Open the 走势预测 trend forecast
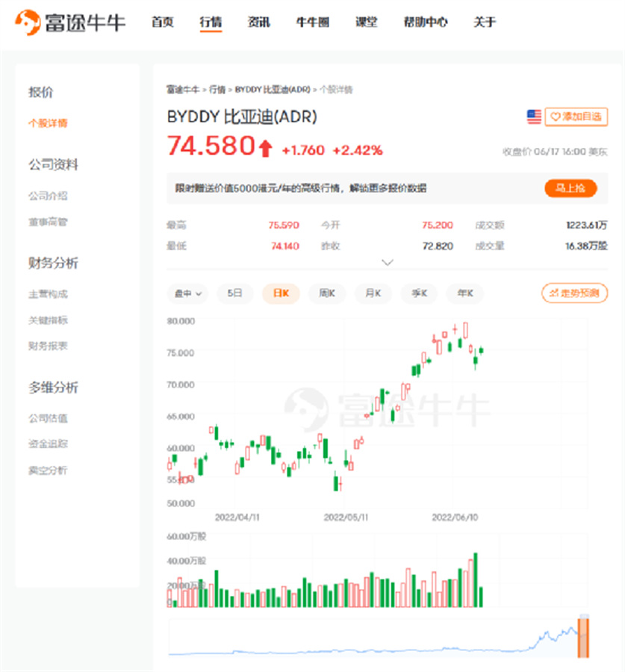This screenshot has width=625, height=672. (574, 293)
